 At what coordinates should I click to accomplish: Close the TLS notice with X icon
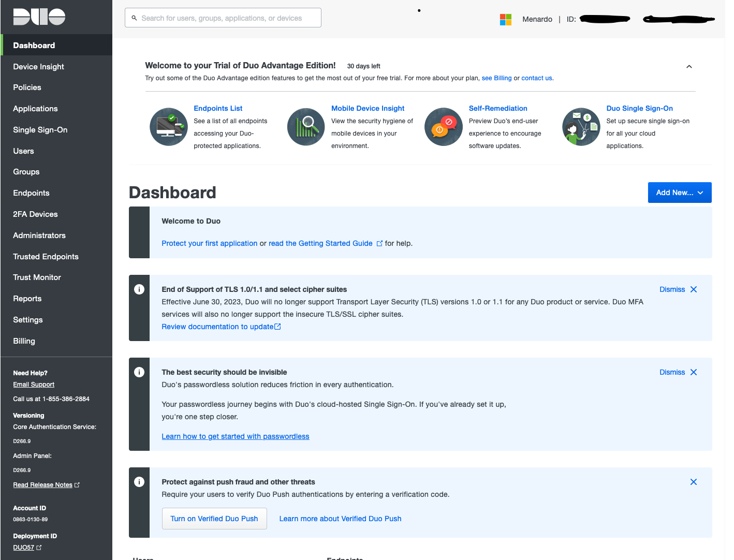[x=694, y=289]
